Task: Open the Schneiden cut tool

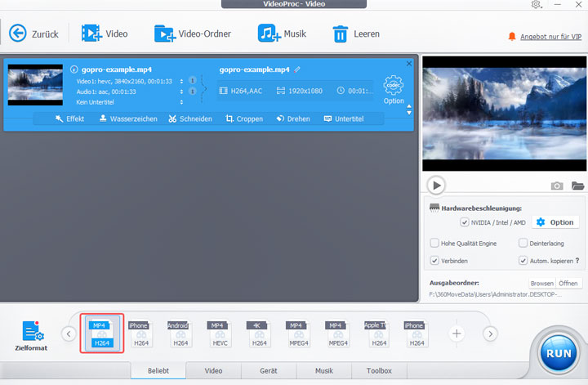Action: (190, 119)
